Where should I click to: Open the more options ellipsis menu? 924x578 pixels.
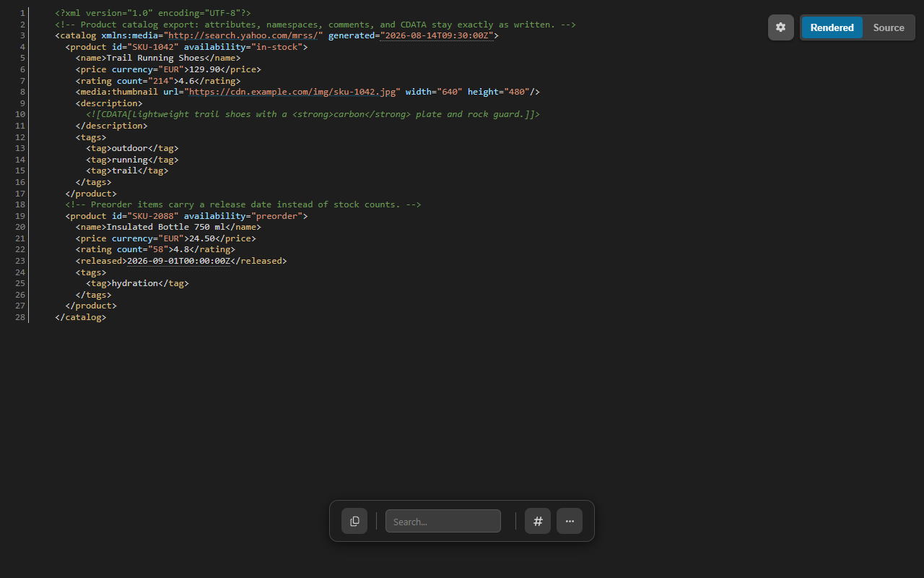[570, 521]
